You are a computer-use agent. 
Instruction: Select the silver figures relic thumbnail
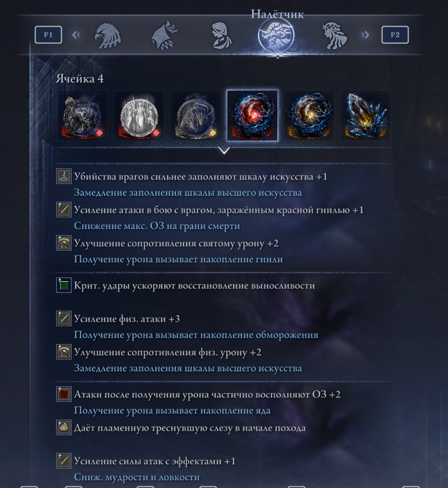click(x=139, y=116)
